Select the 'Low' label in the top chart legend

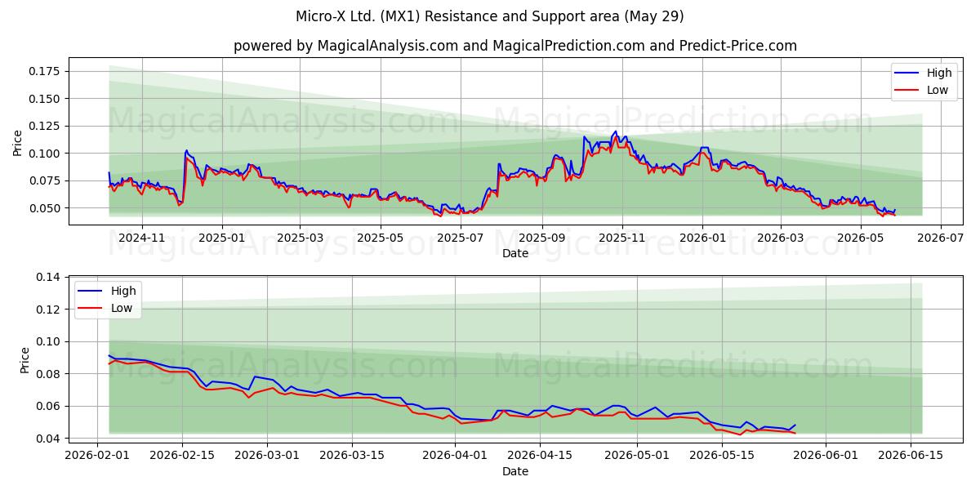tap(938, 90)
